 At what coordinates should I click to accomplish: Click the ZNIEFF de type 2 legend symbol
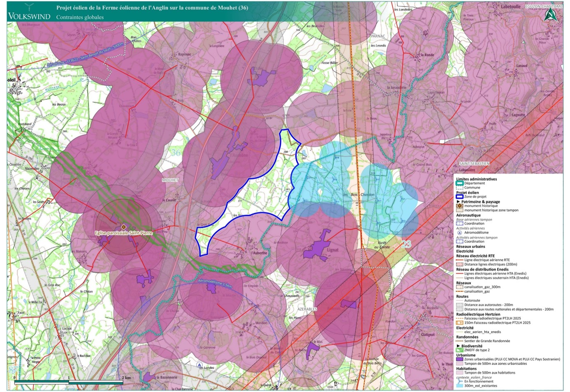[x=459, y=350]
